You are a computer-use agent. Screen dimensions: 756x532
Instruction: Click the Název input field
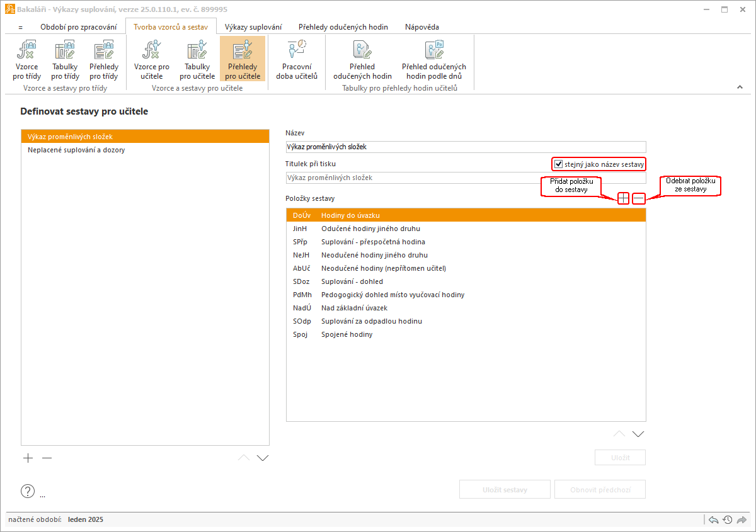point(466,147)
